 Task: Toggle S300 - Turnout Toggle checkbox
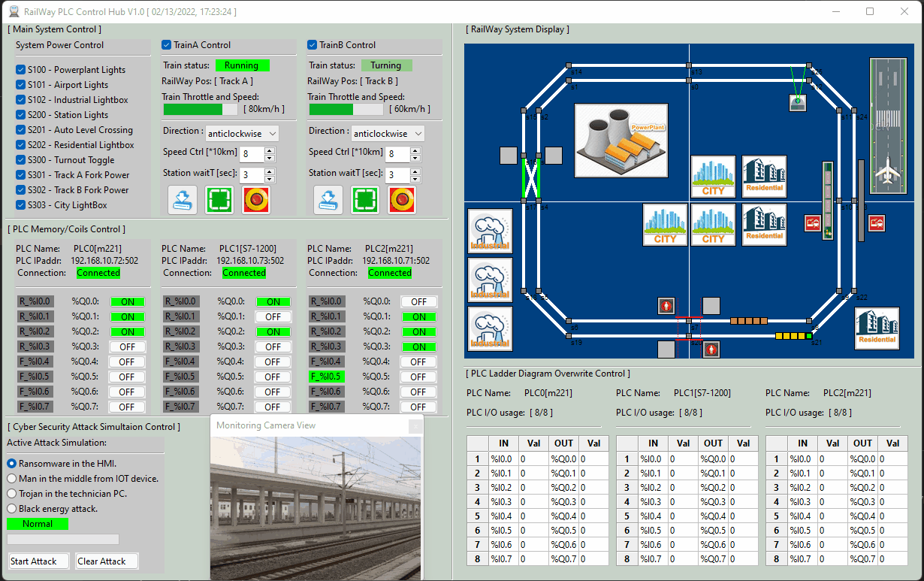pyautogui.click(x=21, y=160)
